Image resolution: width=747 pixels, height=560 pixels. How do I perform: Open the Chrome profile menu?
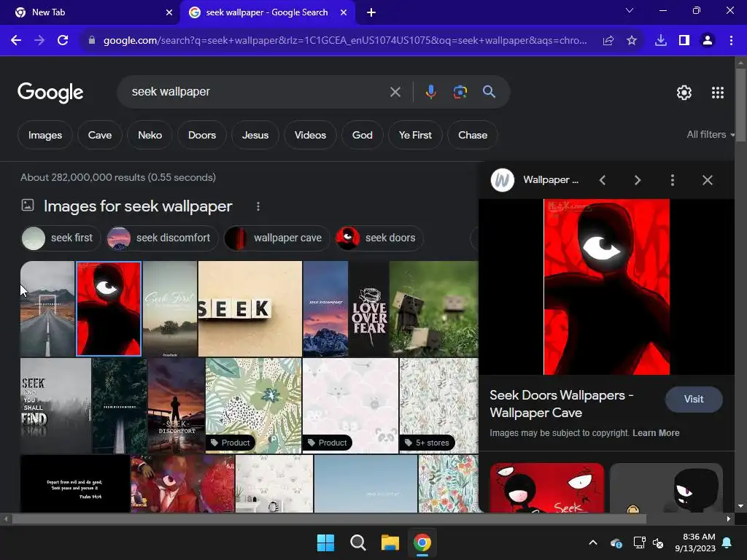pyautogui.click(x=708, y=41)
